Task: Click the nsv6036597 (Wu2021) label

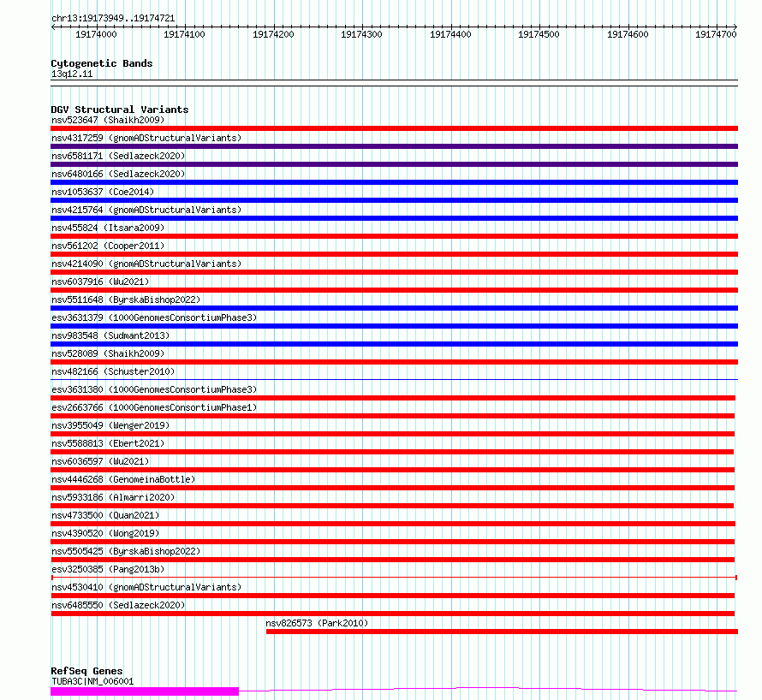Action: [x=100, y=461]
